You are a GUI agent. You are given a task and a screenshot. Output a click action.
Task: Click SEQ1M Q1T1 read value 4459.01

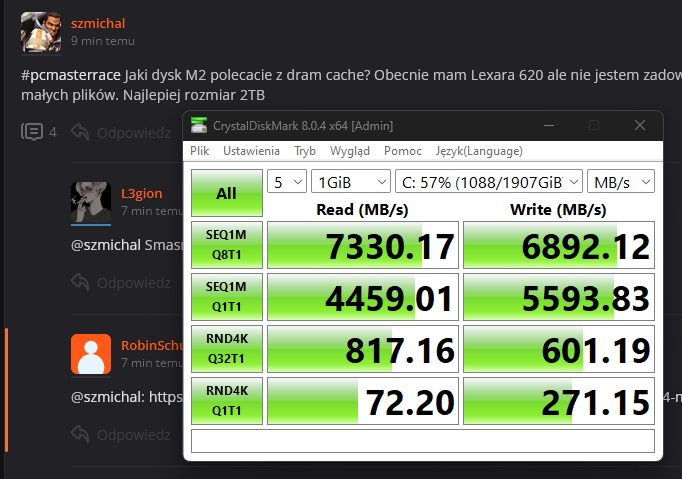tap(363, 297)
